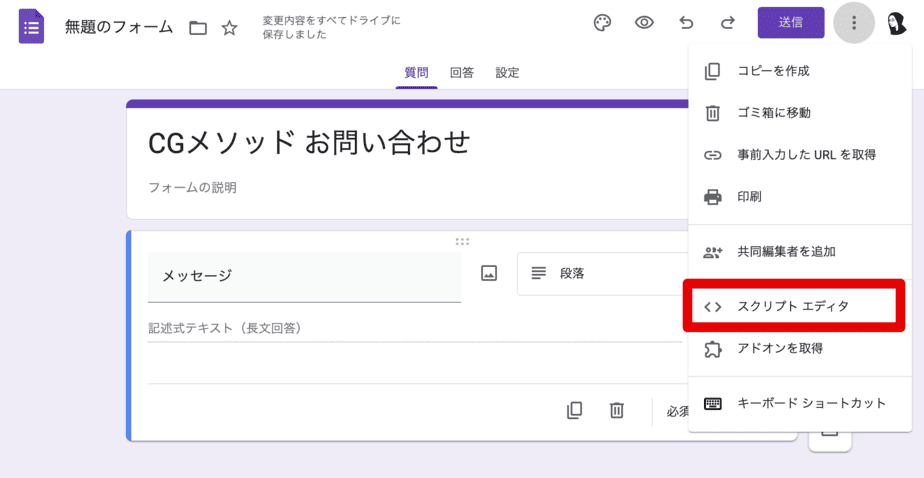Click the three-dot more options button
The image size is (924, 478).
click(x=854, y=23)
